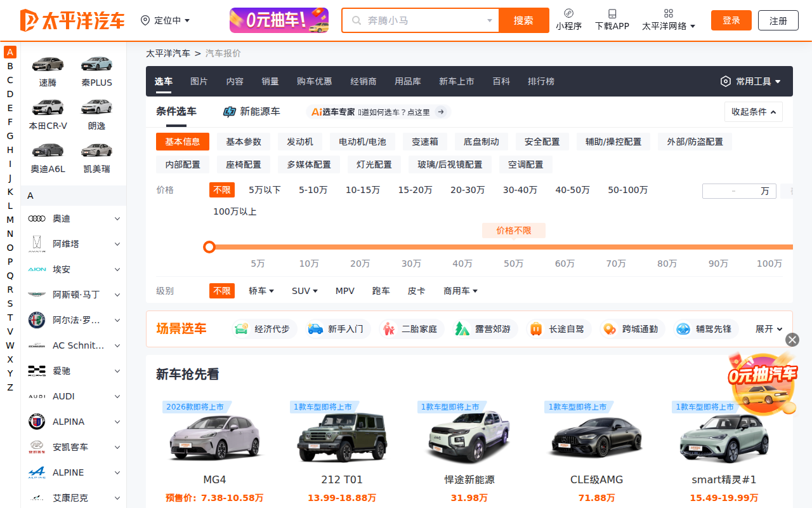Open the search suggestions dropdown arrow

click(489, 20)
